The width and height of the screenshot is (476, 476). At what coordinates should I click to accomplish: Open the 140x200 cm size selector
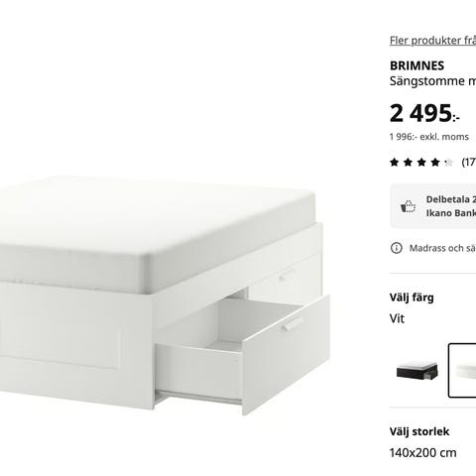point(423,452)
